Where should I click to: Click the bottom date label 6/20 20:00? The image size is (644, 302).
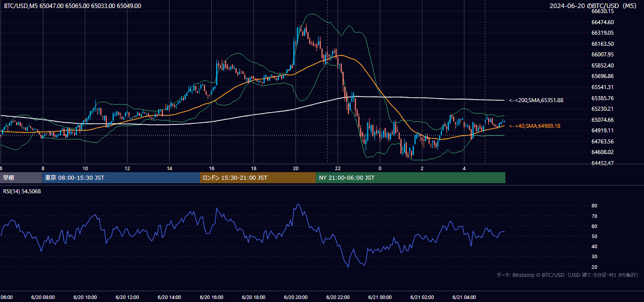[x=296, y=297]
